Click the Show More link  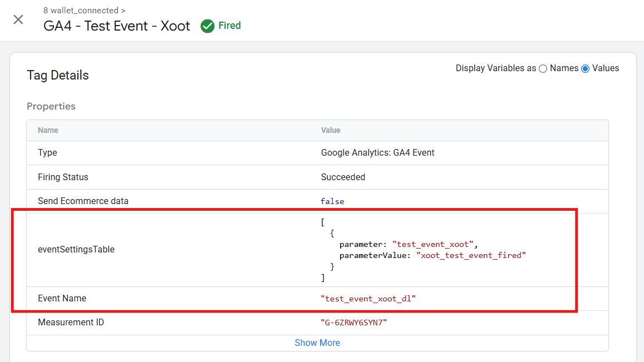[x=317, y=343]
